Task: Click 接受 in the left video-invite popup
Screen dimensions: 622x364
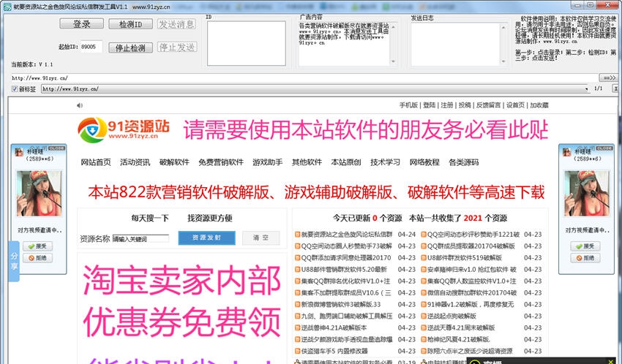Action: 37,246
